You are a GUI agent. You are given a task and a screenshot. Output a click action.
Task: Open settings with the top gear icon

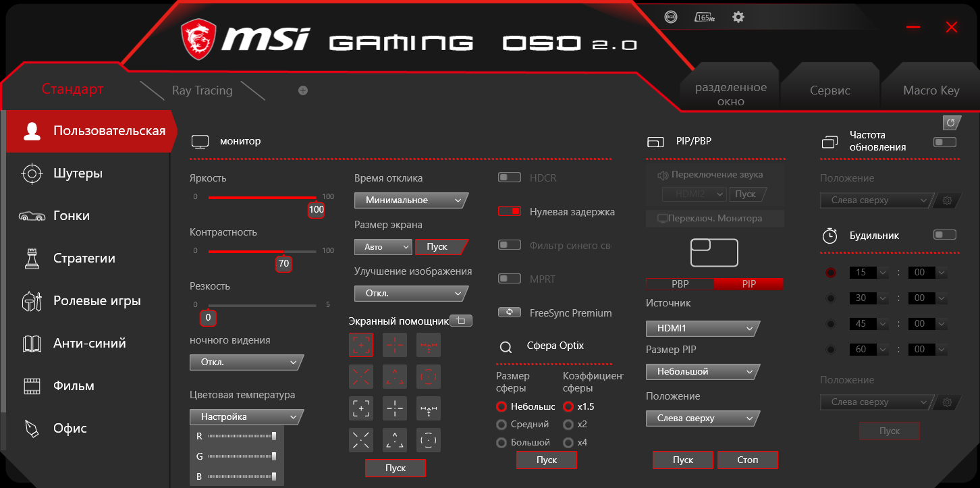(738, 17)
